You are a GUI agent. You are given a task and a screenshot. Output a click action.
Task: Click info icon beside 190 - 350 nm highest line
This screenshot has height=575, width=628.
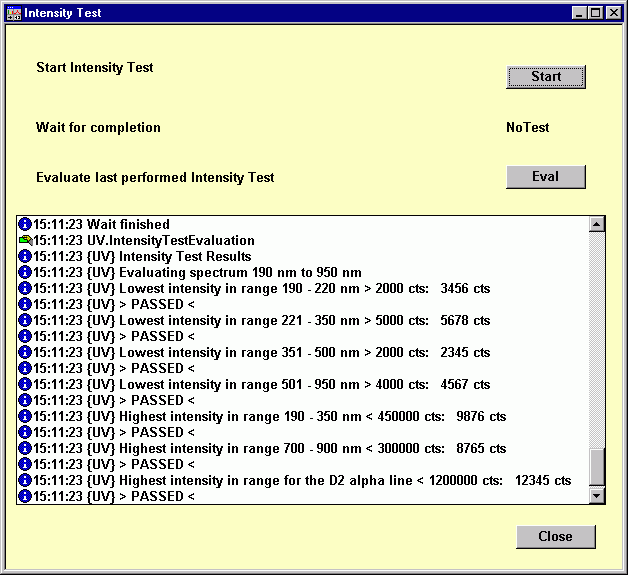[25, 416]
